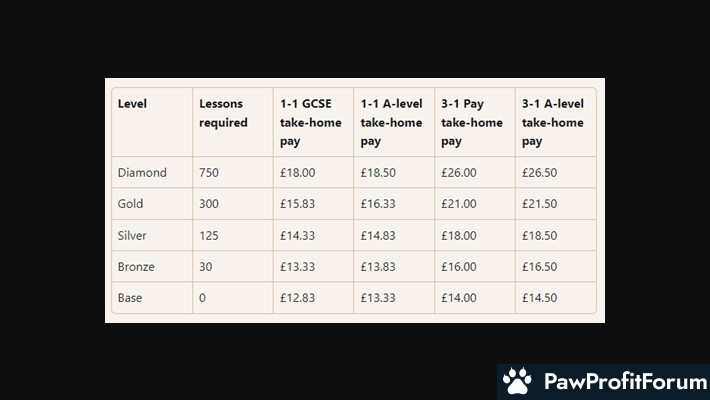Click the Base level row label
The height and width of the screenshot is (400, 710).
tap(130, 297)
